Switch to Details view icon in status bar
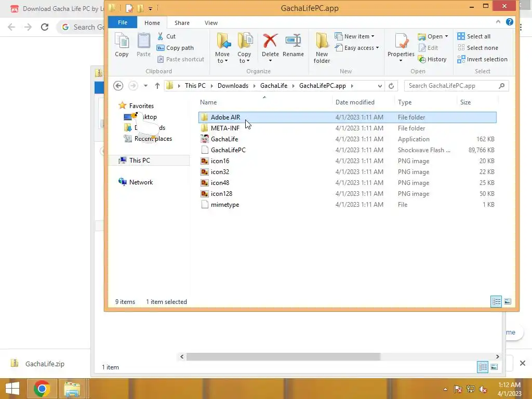The image size is (532, 399). (x=496, y=301)
